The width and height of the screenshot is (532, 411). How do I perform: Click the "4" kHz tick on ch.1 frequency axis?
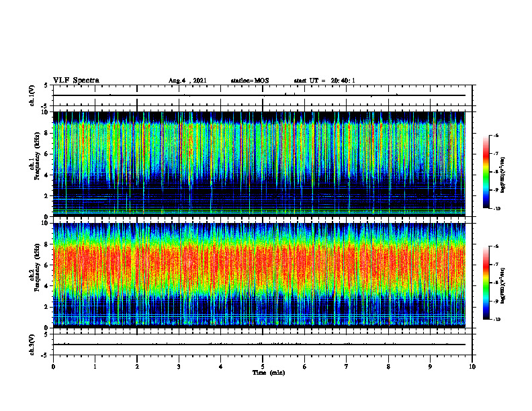[x=47, y=175]
